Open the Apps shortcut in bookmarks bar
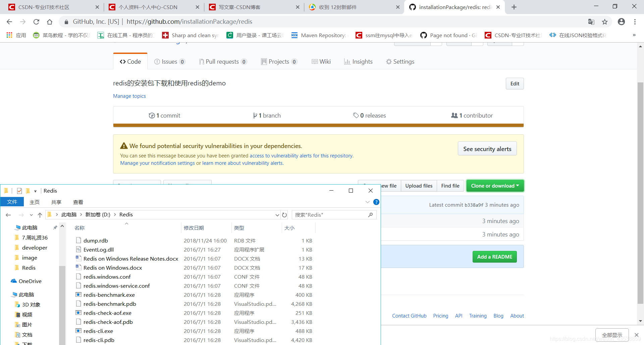 click(16, 35)
